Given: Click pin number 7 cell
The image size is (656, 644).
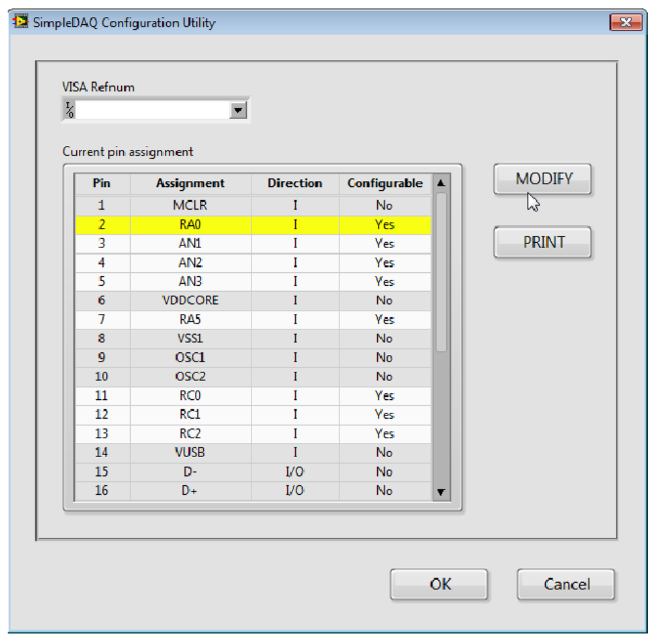Looking at the screenshot, I should 102,320.
